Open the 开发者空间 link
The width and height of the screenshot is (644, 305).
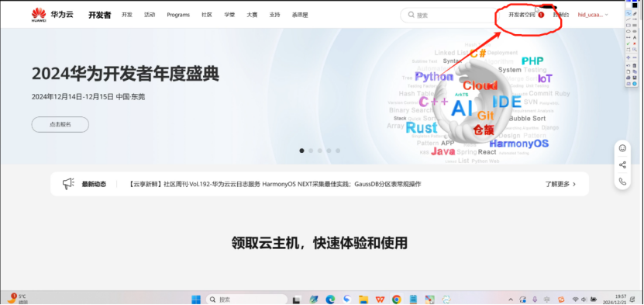(522, 15)
